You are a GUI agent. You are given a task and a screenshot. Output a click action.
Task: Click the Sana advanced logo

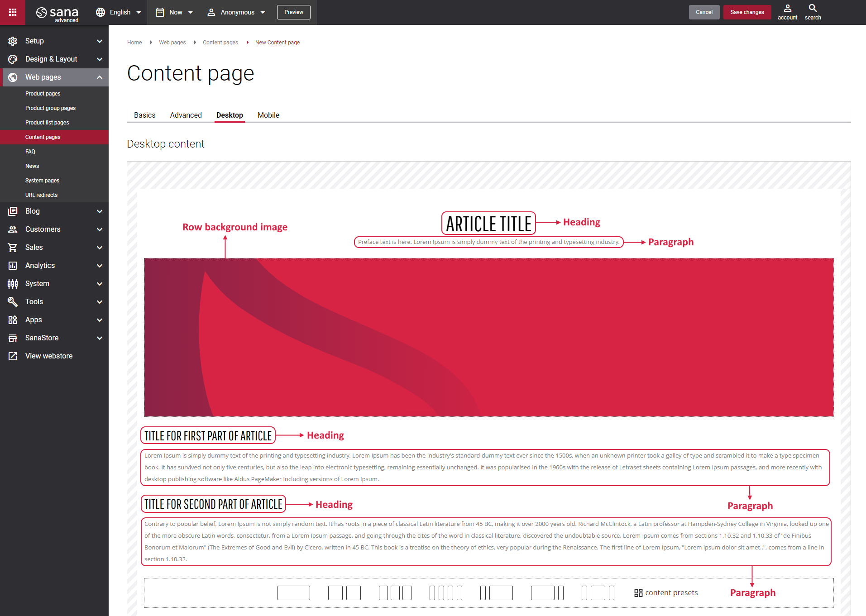[x=57, y=13]
